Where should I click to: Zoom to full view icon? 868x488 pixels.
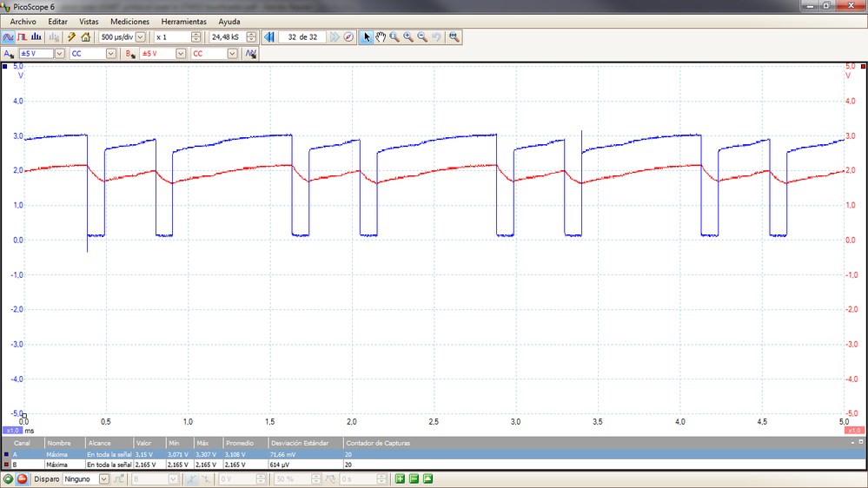(454, 37)
